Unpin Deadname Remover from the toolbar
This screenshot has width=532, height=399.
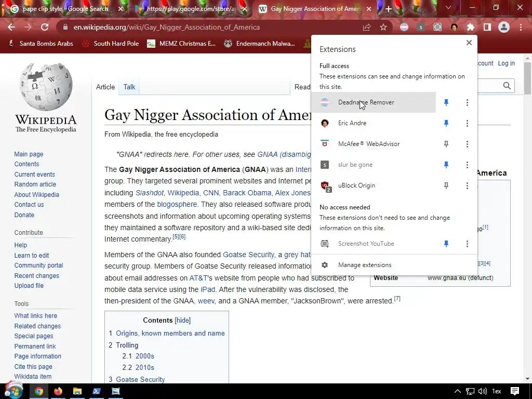[446, 102]
